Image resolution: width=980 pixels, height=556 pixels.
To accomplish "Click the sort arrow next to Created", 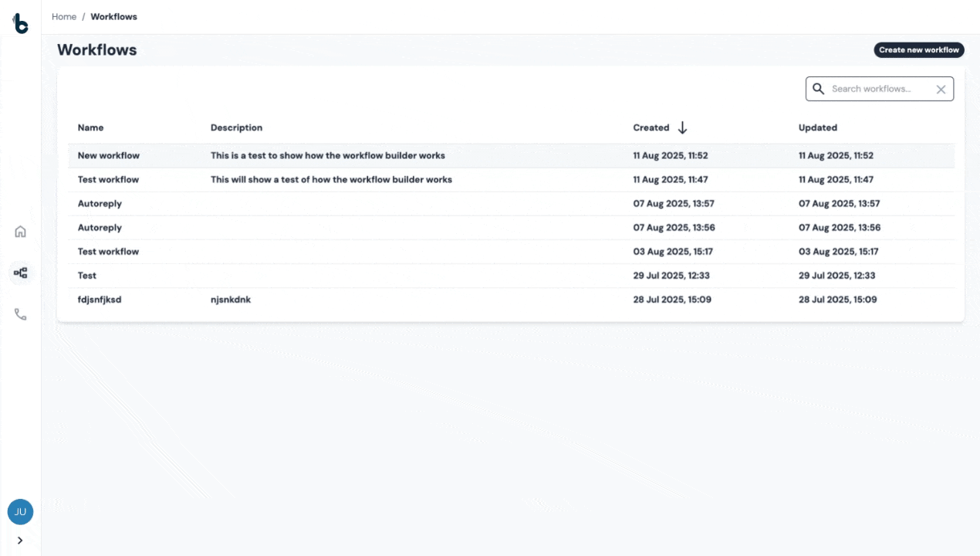I will point(682,127).
